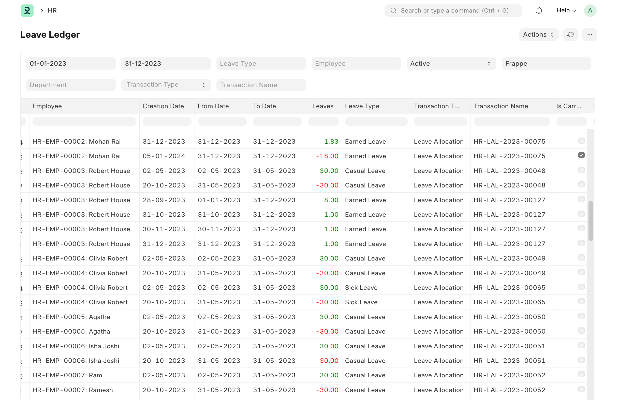Screen dimensions: 618x400
Task: Click the user avatar icon
Action: 589,10
